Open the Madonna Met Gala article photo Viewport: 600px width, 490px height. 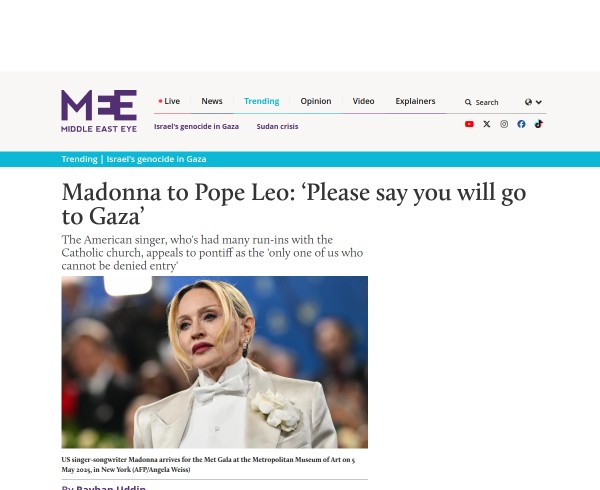(215, 362)
